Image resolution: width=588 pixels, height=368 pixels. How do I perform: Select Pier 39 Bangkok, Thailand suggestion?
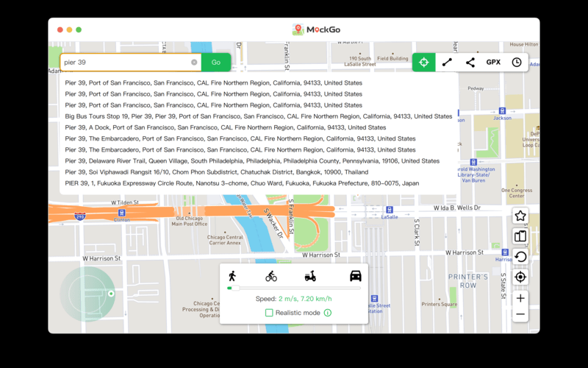coord(216,172)
